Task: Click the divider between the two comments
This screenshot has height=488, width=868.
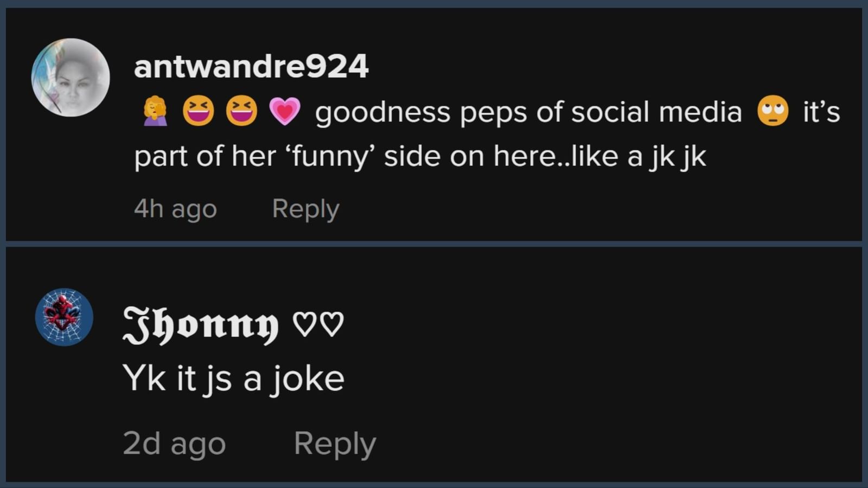Action: (x=434, y=244)
